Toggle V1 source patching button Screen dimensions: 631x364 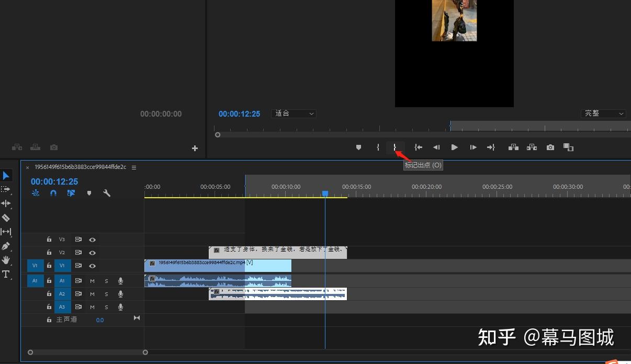[x=35, y=266]
